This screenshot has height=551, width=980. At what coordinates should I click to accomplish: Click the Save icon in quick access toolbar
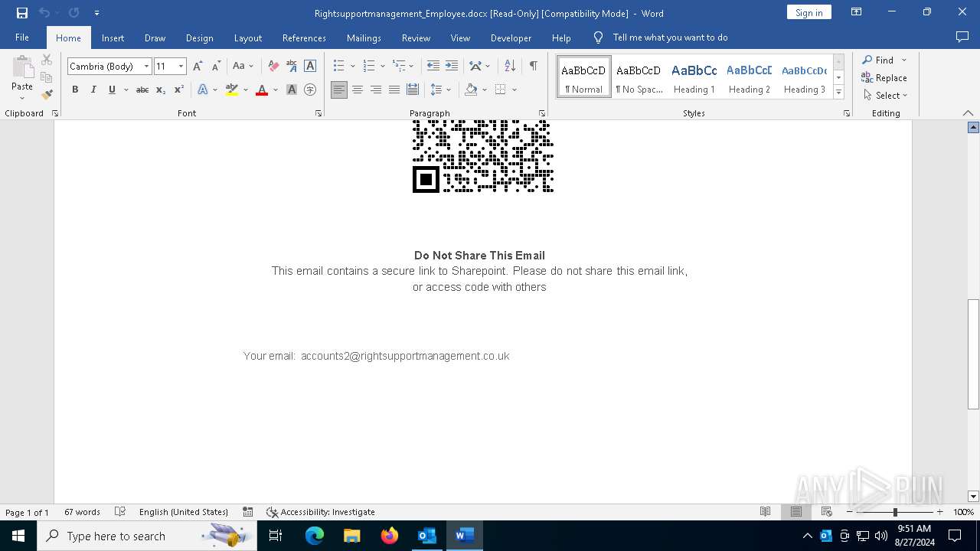coord(22,13)
